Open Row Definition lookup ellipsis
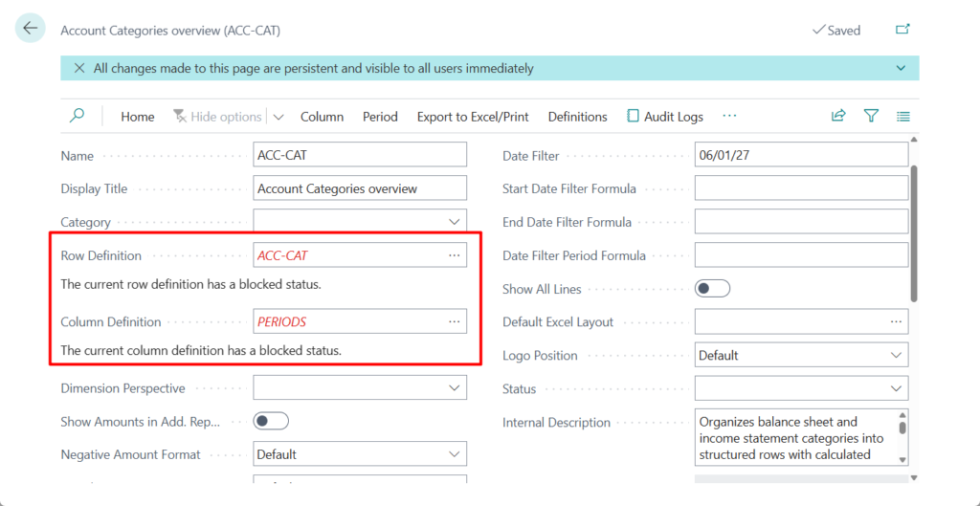Screen dimensions: 980x506 tap(454, 255)
